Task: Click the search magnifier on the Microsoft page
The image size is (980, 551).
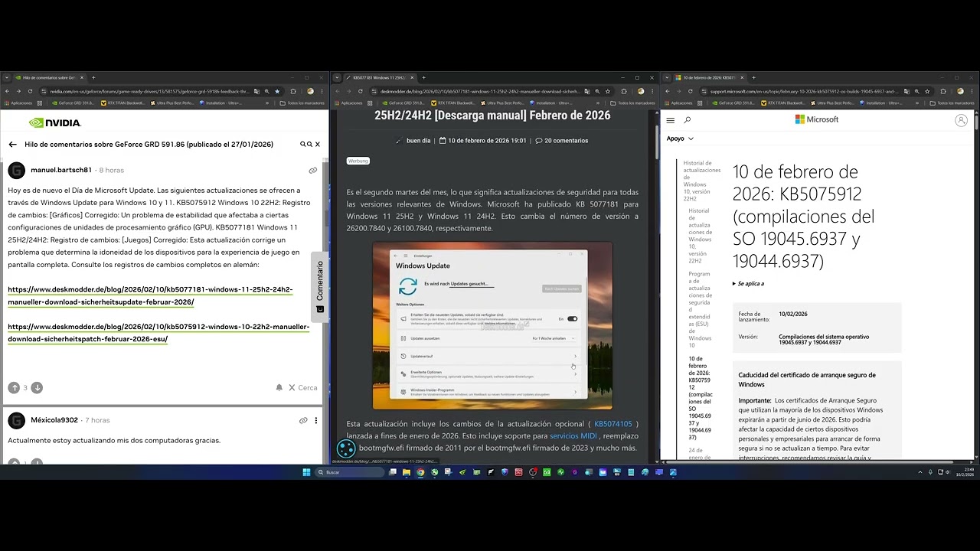Action: coord(688,120)
